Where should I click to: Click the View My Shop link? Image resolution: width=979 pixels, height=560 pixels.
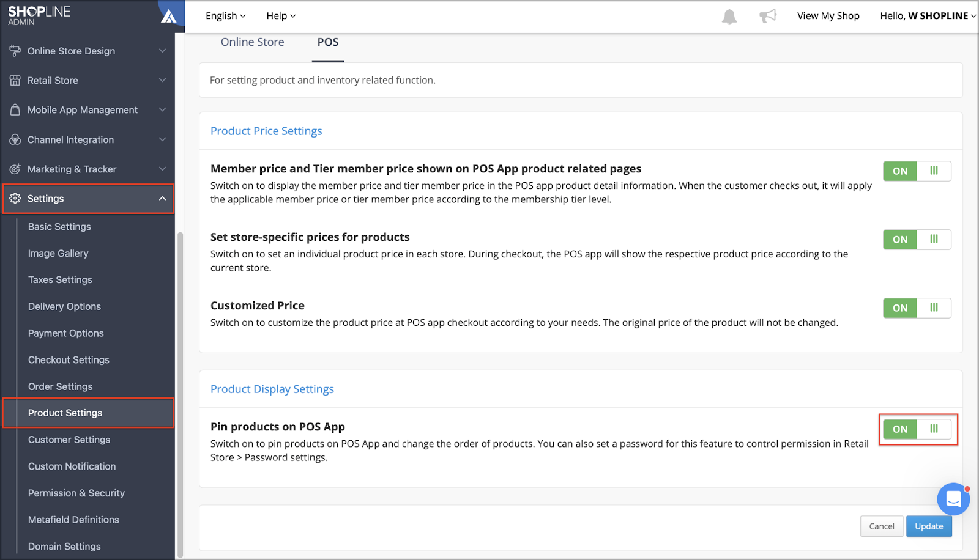pos(828,16)
